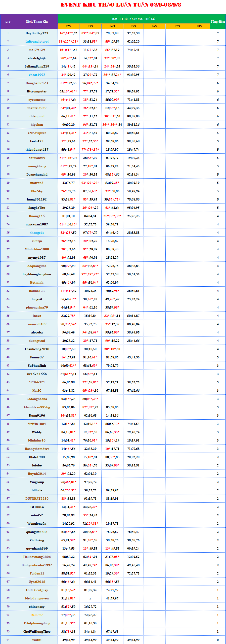The height and width of the screenshot is (644, 226).
Task: Select the x cell in Melody_nguyen row
Action: [90, 598]
